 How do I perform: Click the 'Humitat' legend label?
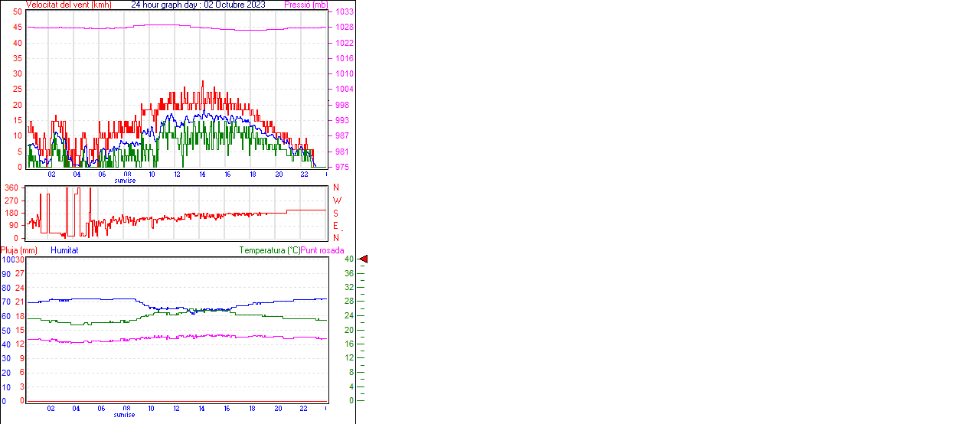64,250
